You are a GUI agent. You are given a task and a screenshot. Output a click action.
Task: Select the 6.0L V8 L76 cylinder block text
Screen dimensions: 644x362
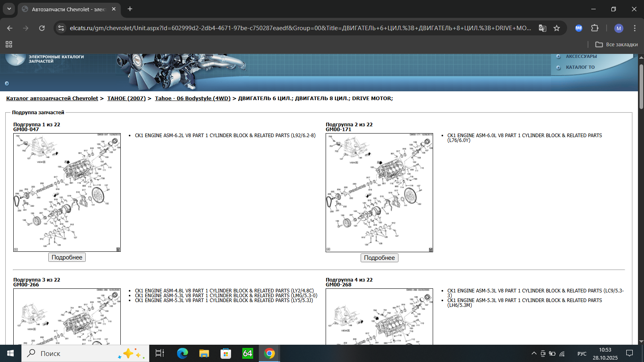click(525, 138)
